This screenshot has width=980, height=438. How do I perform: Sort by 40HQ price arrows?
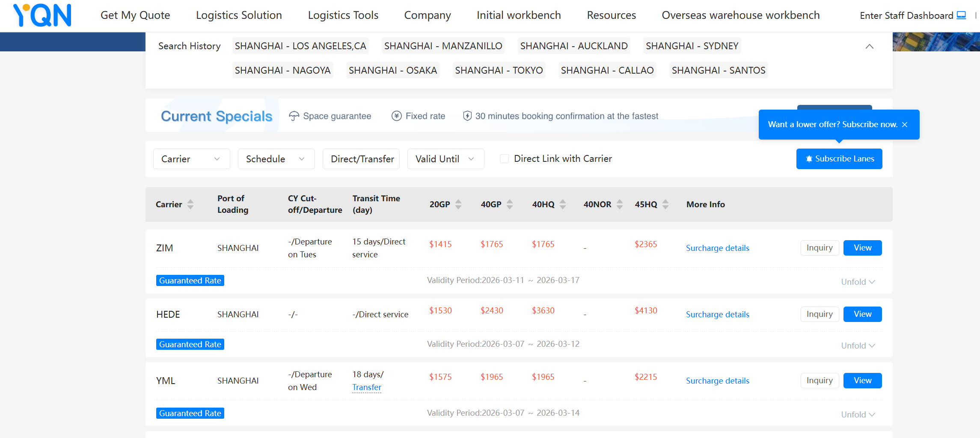click(x=563, y=204)
